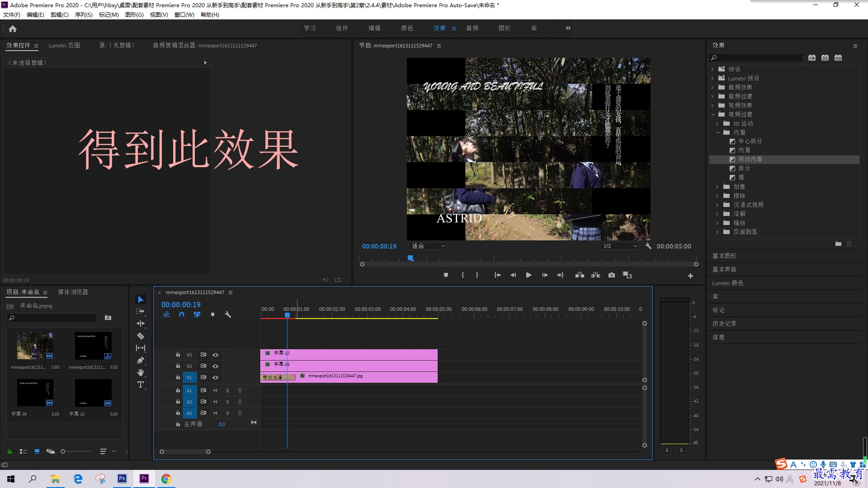This screenshot has height=488, width=868.
Task: Click Mark In button
Action: [462, 275]
